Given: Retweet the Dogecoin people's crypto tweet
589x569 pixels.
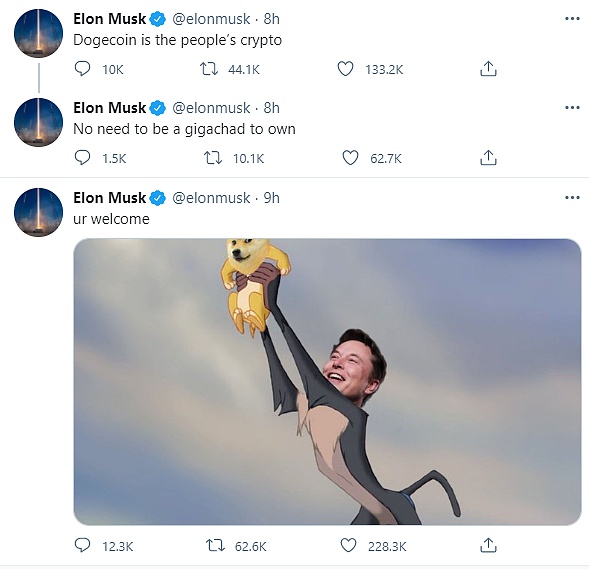Looking at the screenshot, I should tap(208, 69).
